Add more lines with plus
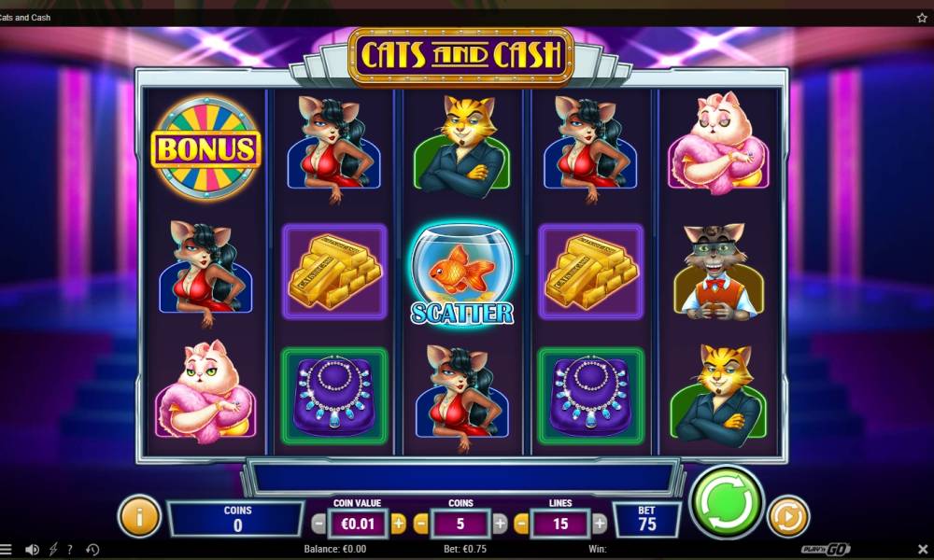 [600, 524]
